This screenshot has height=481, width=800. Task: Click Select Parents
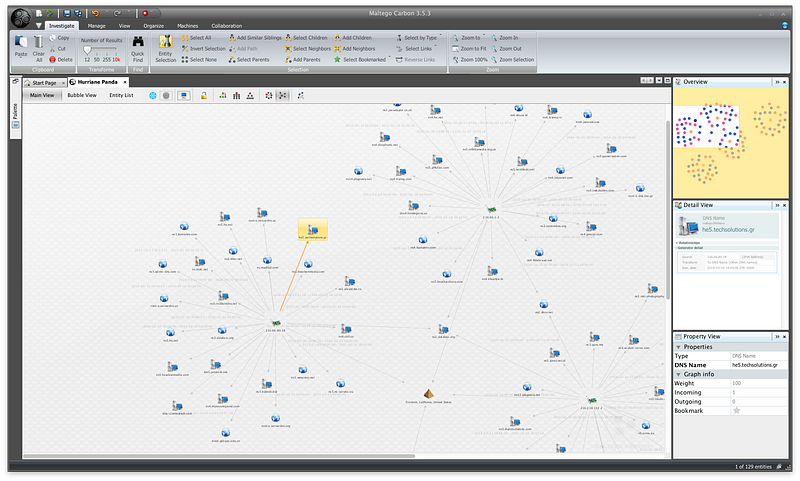click(x=249, y=60)
